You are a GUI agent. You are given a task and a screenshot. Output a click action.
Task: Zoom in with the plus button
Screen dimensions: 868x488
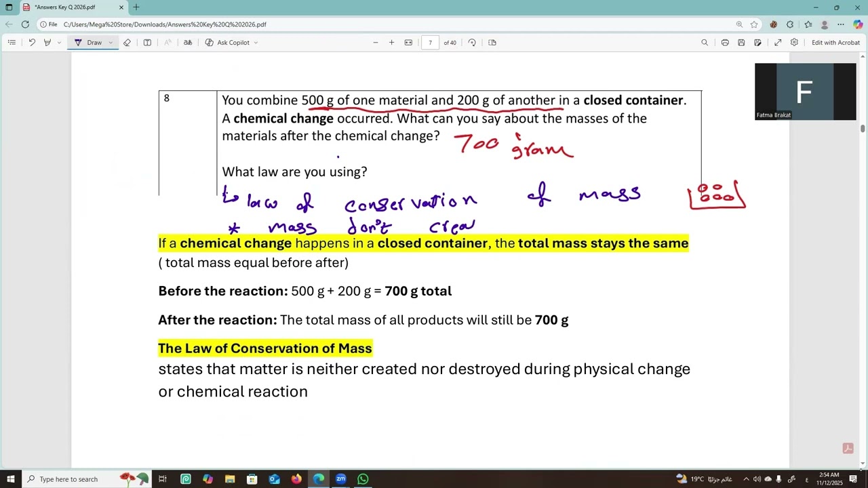click(x=391, y=43)
